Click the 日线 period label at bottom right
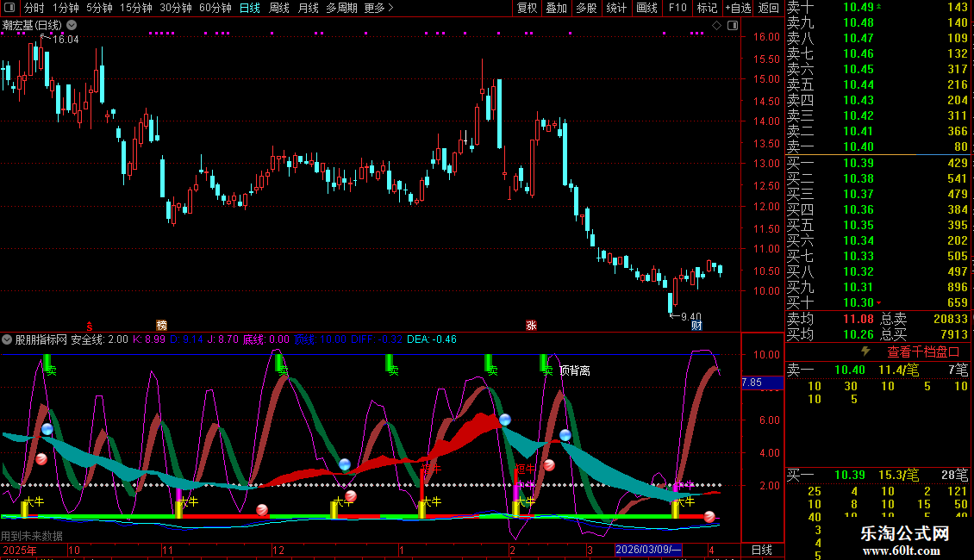Image resolution: width=974 pixels, height=560 pixels. [x=762, y=550]
